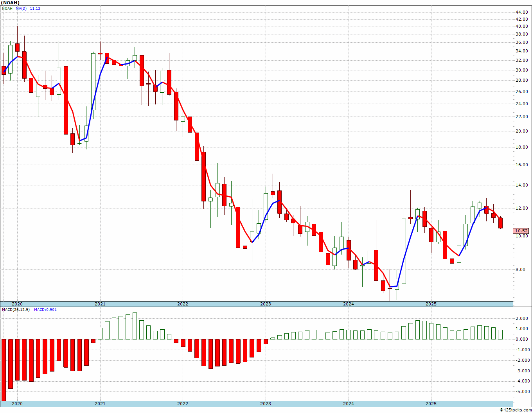Select 2024 on the price chart time axis
This screenshot has height=413, width=532.
pyautogui.click(x=349, y=304)
